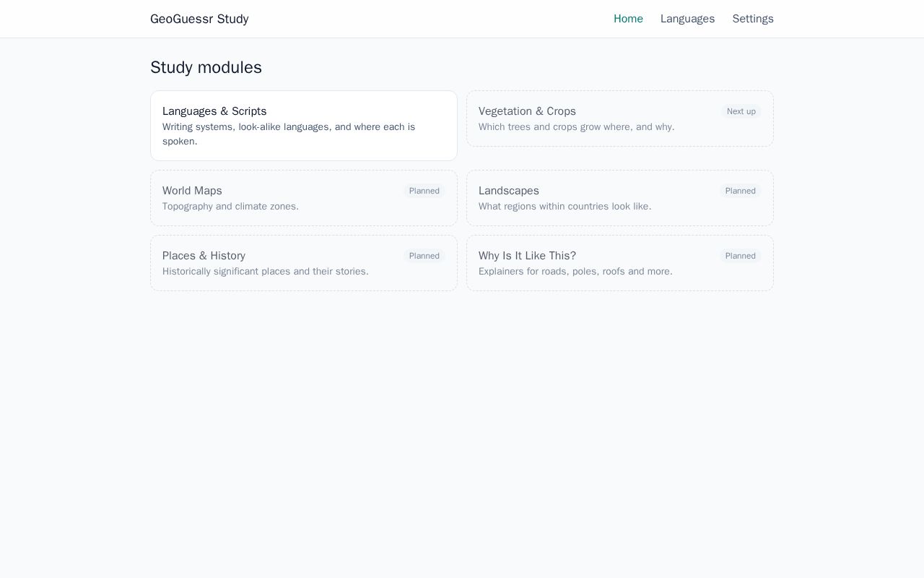Click the Planned badge on Places & History

424,256
